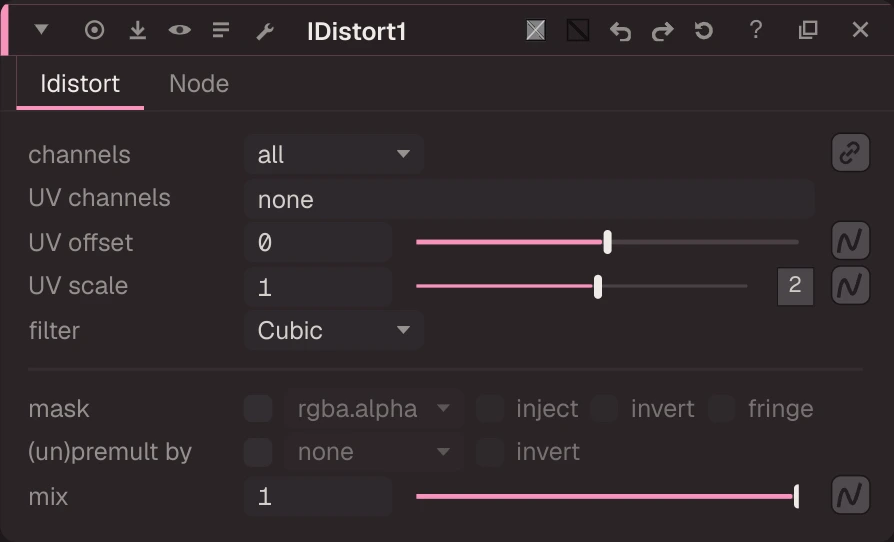Open help with the question mark icon
894x542 pixels.
pos(756,30)
